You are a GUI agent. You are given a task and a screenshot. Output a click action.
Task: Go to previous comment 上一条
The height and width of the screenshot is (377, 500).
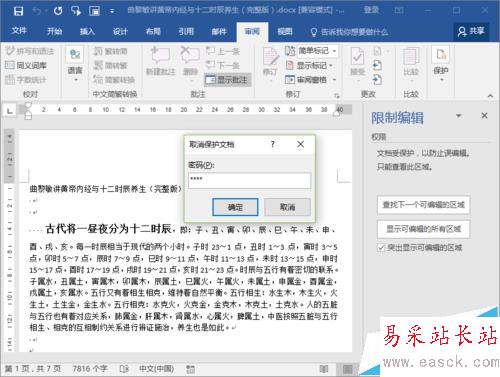tap(223, 51)
